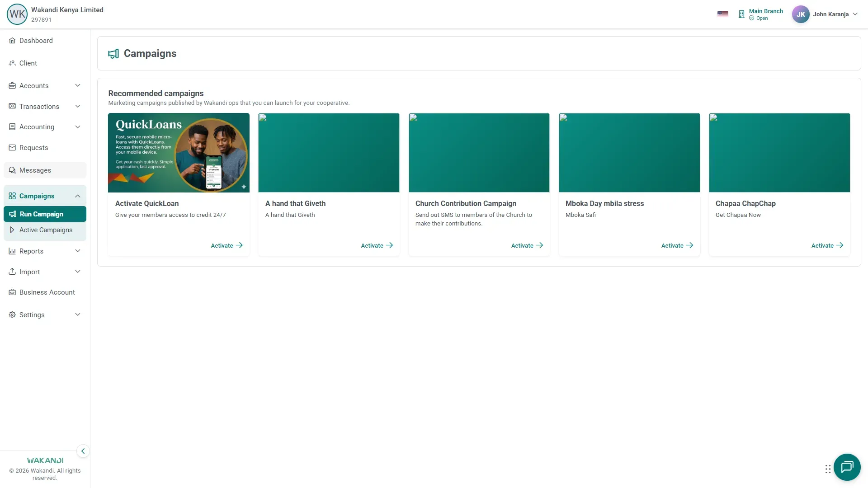The width and height of the screenshot is (868, 488).
Task: Click the Main Branch building icon
Action: click(741, 14)
